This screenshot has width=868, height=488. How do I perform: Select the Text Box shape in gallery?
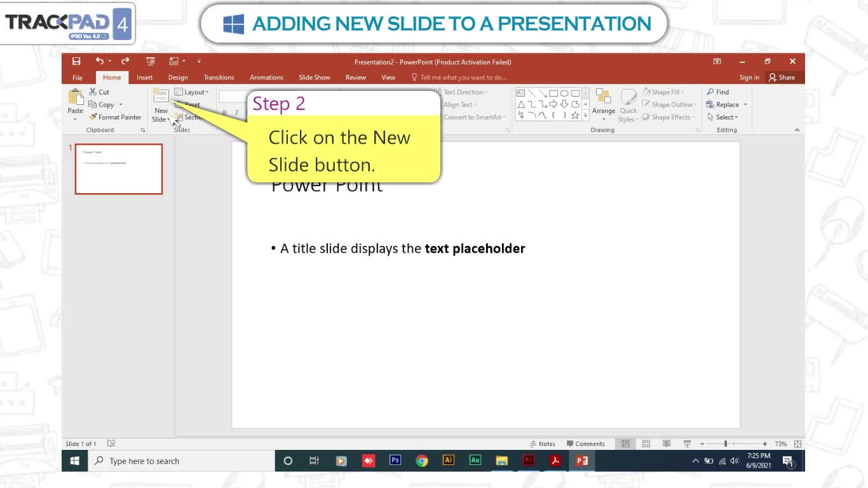pos(521,93)
